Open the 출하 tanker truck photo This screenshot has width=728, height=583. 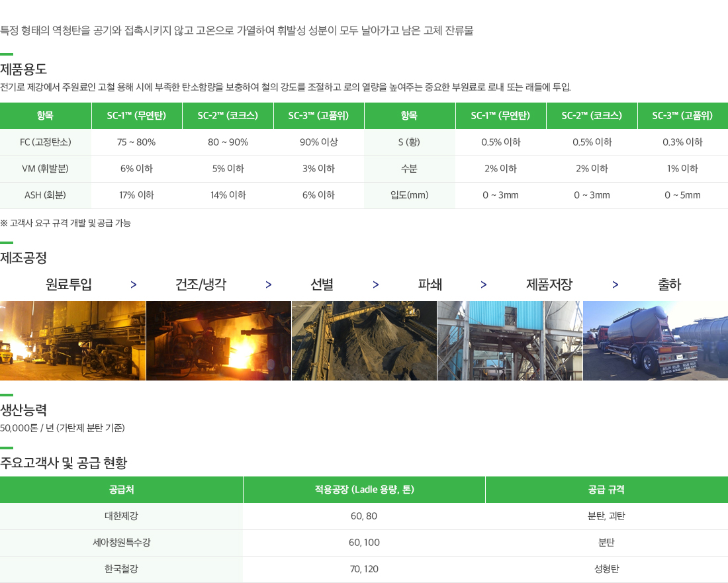coord(656,341)
